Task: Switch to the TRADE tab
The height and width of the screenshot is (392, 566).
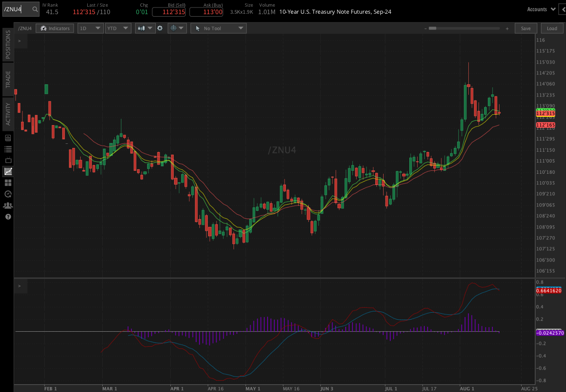Action: pos(7,79)
